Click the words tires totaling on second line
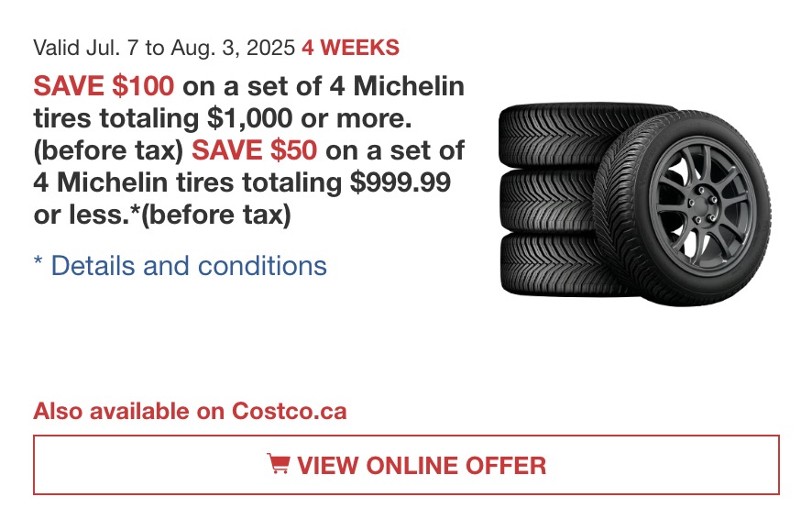The height and width of the screenshot is (530, 812). click(116, 118)
